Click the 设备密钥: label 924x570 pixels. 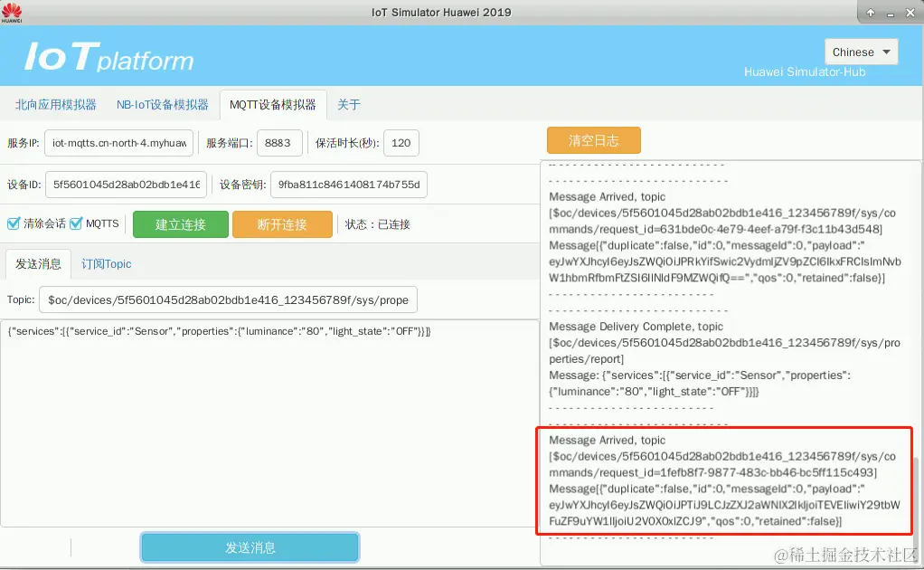click(x=243, y=185)
